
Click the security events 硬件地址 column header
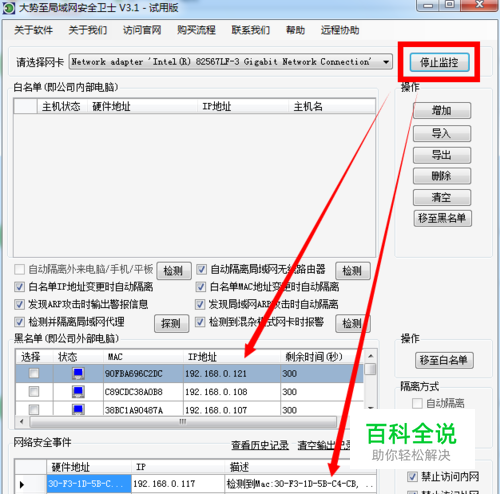(x=89, y=467)
